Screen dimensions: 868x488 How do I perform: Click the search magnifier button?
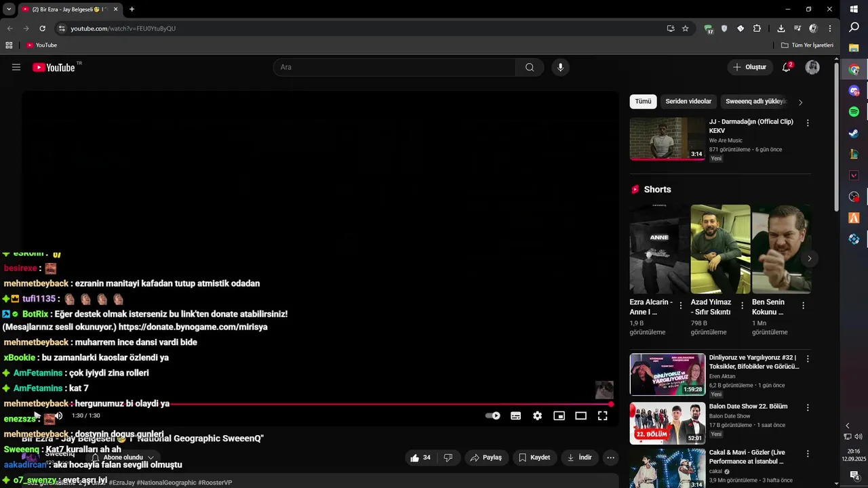pos(530,67)
